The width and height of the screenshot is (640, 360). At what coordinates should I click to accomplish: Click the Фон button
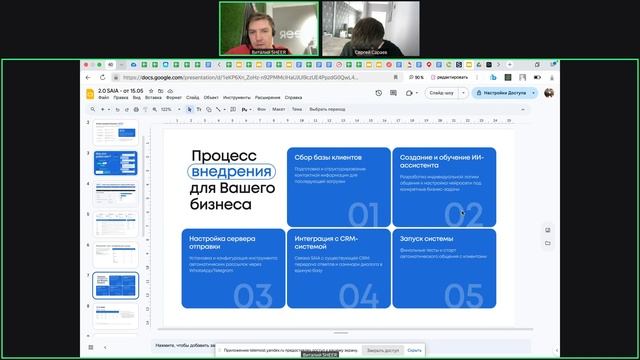(x=262, y=109)
